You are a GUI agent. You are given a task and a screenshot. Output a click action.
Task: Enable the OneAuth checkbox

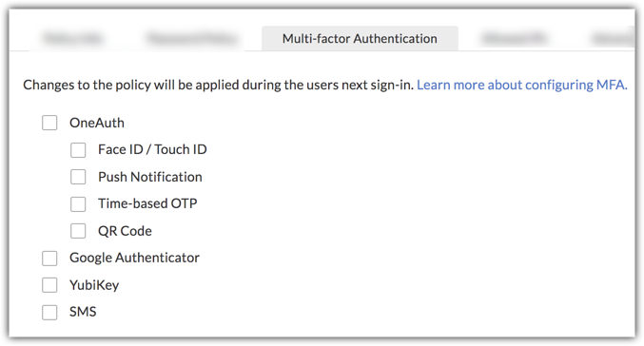point(49,123)
